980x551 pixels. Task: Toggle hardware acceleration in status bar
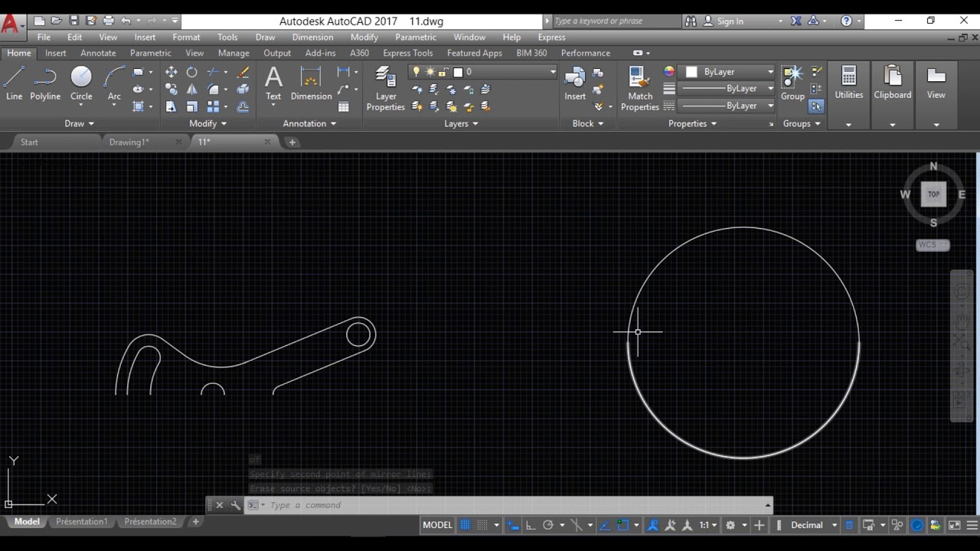[916, 525]
